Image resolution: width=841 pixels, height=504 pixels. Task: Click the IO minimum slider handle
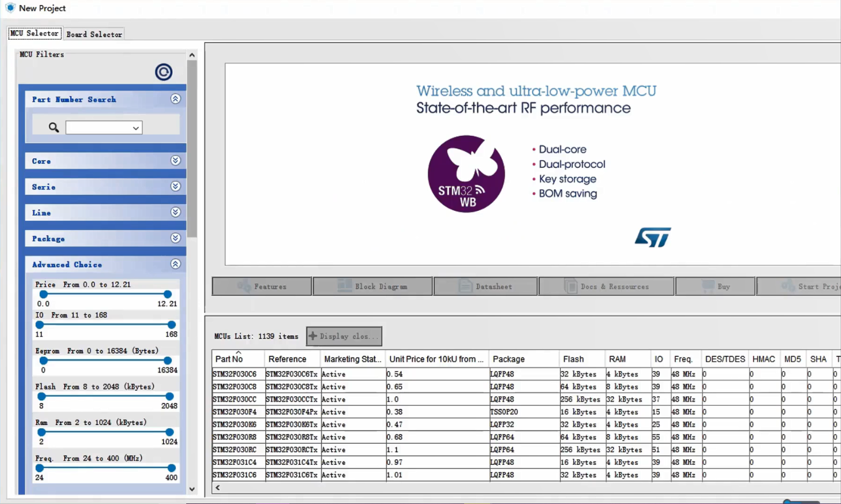[x=39, y=325]
